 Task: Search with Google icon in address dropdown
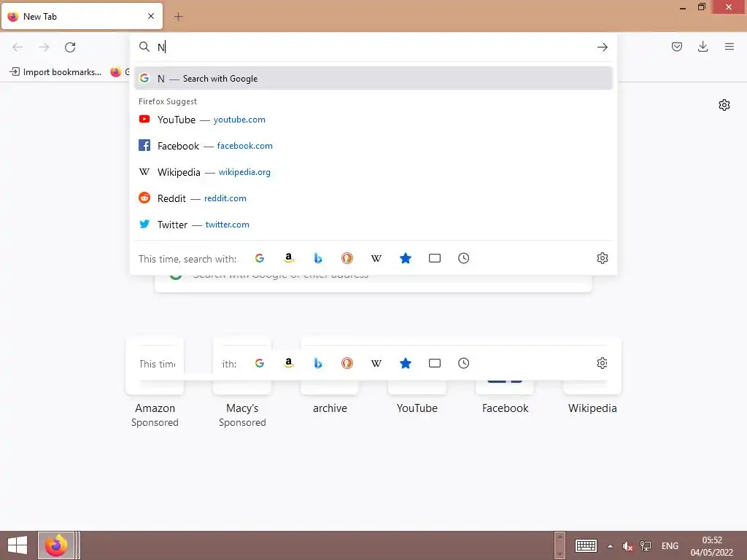[260, 258]
